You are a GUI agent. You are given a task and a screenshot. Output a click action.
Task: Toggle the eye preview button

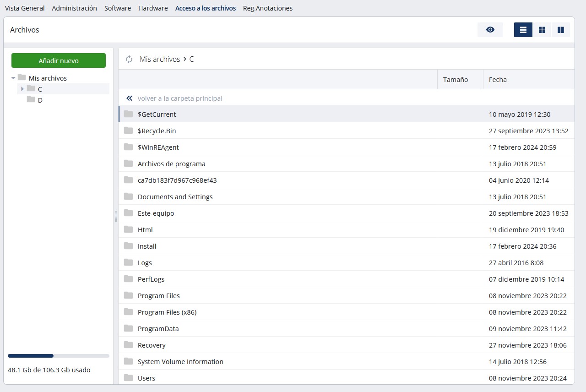pyautogui.click(x=490, y=30)
